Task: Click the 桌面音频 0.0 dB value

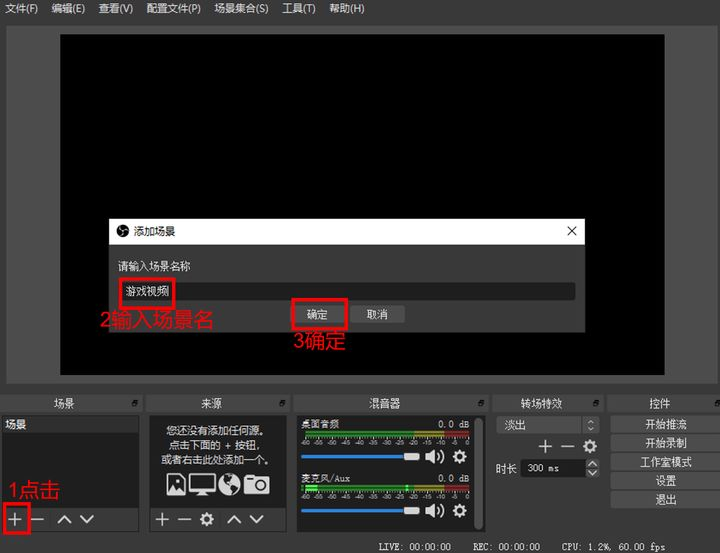Action: tap(453, 424)
